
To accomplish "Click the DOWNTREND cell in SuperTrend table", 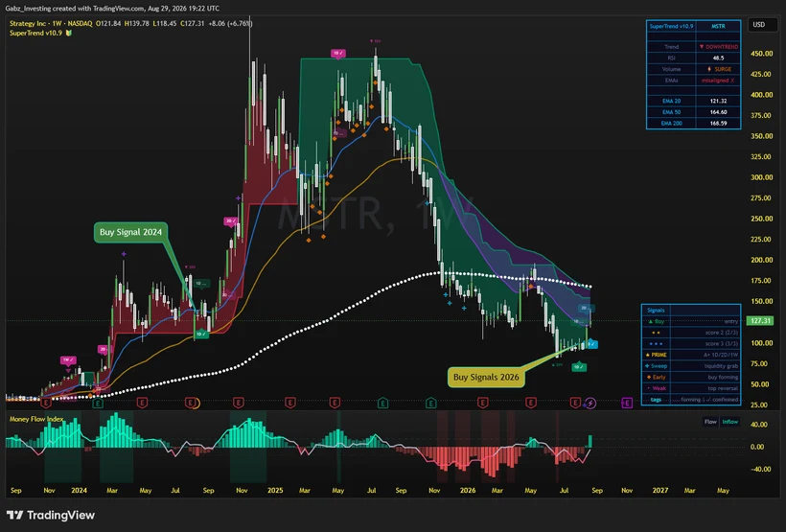I will (718, 47).
